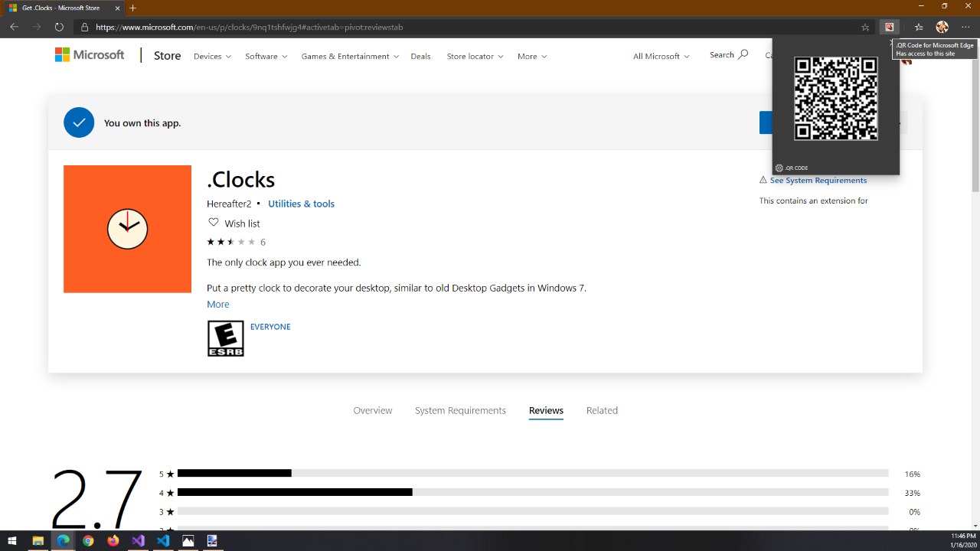980x551 pixels.
Task: Open the user profile avatar
Action: click(942, 27)
